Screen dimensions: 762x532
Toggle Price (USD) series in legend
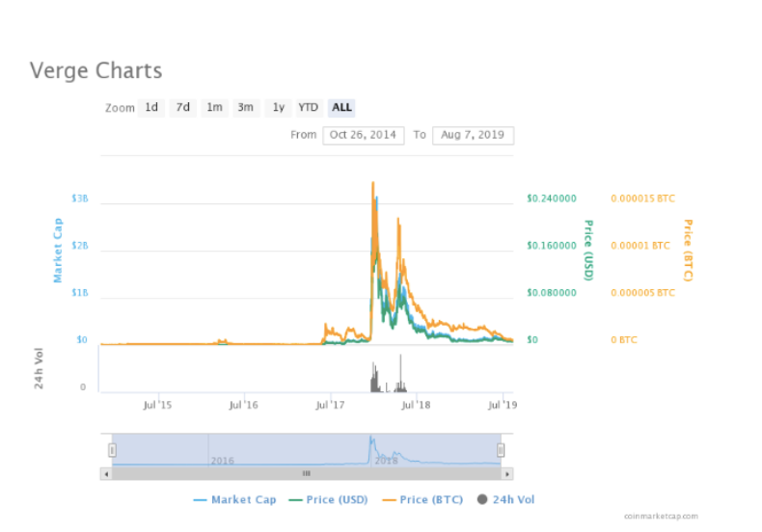[328, 499]
